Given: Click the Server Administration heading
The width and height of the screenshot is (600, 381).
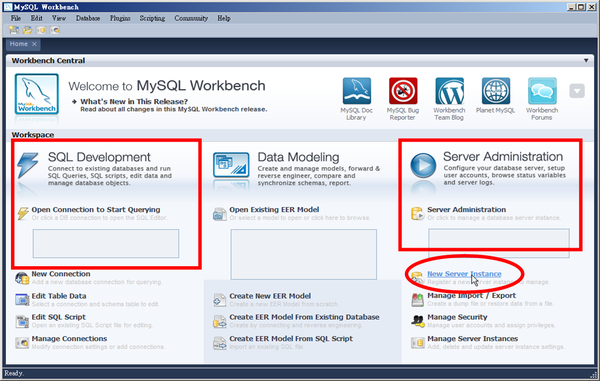Looking at the screenshot, I should coord(503,156).
